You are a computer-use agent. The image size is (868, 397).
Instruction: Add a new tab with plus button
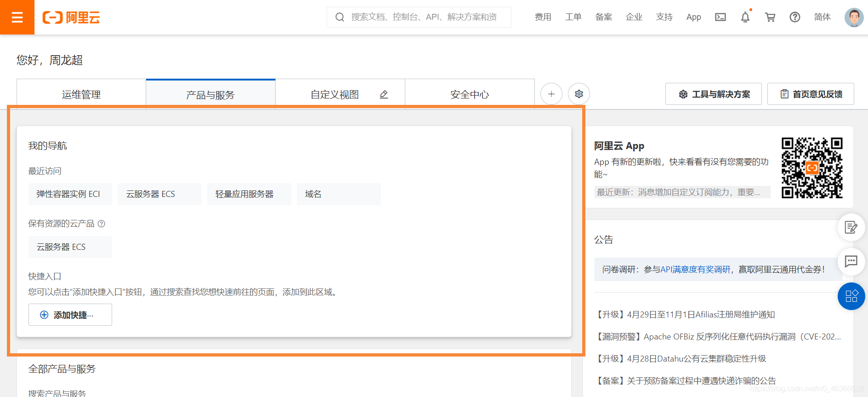point(551,94)
